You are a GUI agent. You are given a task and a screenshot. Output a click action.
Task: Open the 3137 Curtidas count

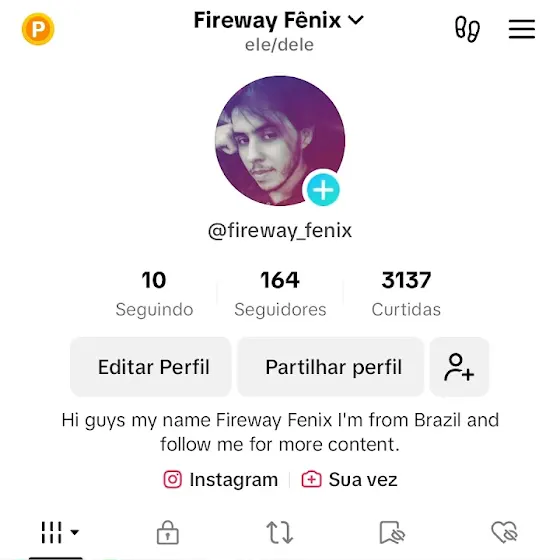coord(406,294)
